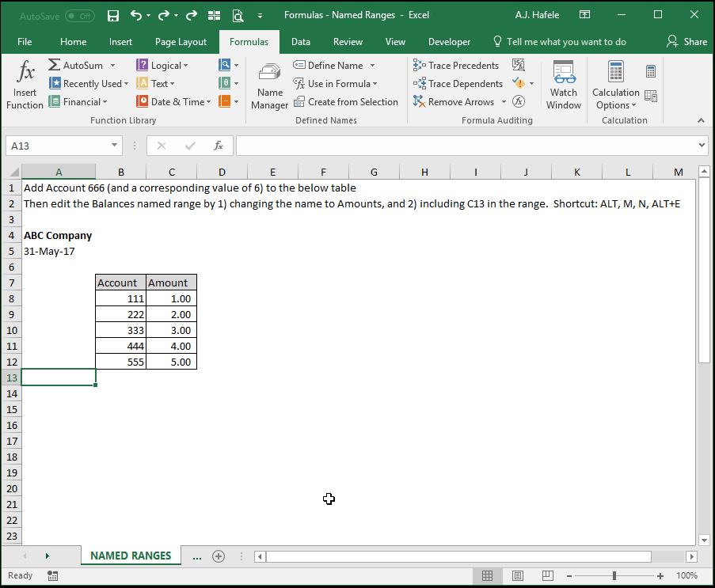Click the Insert Function fx button
Image resolution: width=715 pixels, height=588 pixels.
point(25,85)
